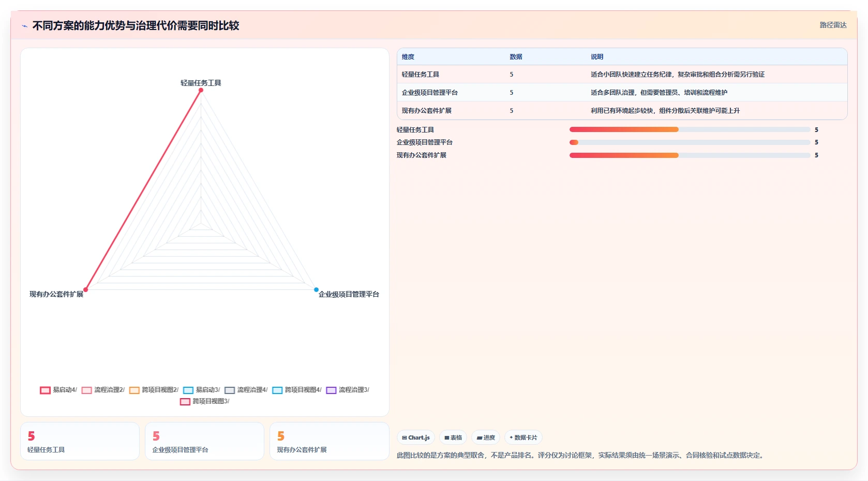Toggle the 流程治理3/ legend series
This screenshot has height=481, width=868.
(348, 390)
